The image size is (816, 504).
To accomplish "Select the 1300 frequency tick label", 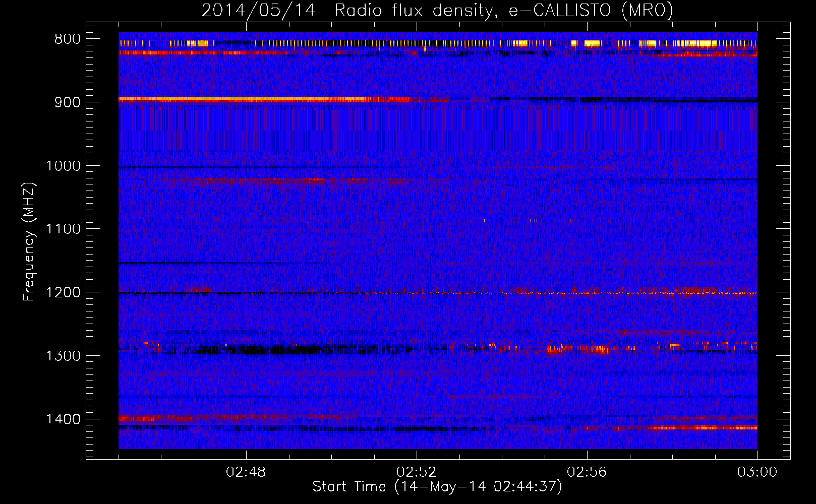I will click(x=63, y=356).
